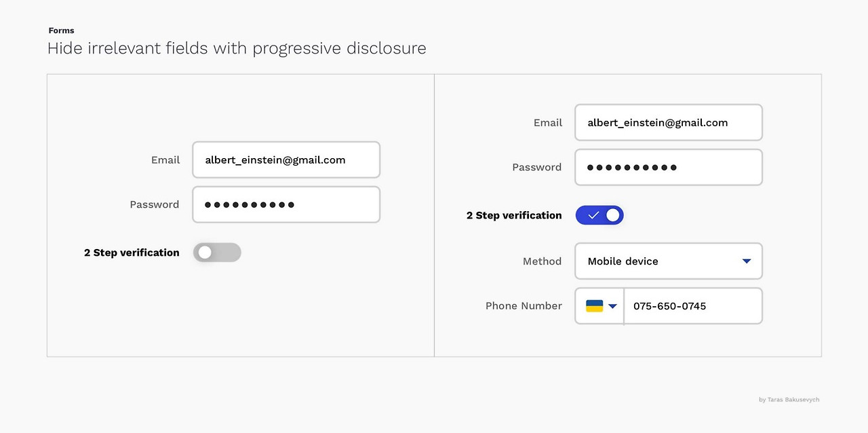The height and width of the screenshot is (433, 868).
Task: Click the left form's toggle knob
Action: 205,252
